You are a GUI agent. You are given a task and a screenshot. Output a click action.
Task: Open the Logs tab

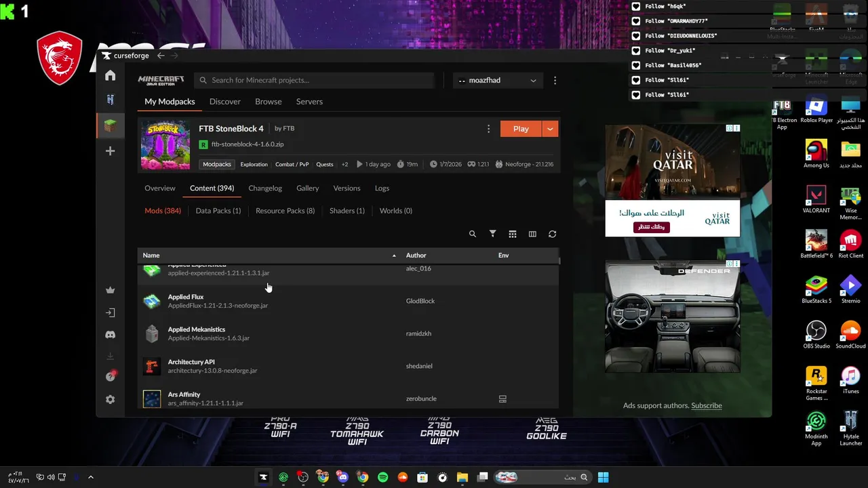[x=382, y=188]
